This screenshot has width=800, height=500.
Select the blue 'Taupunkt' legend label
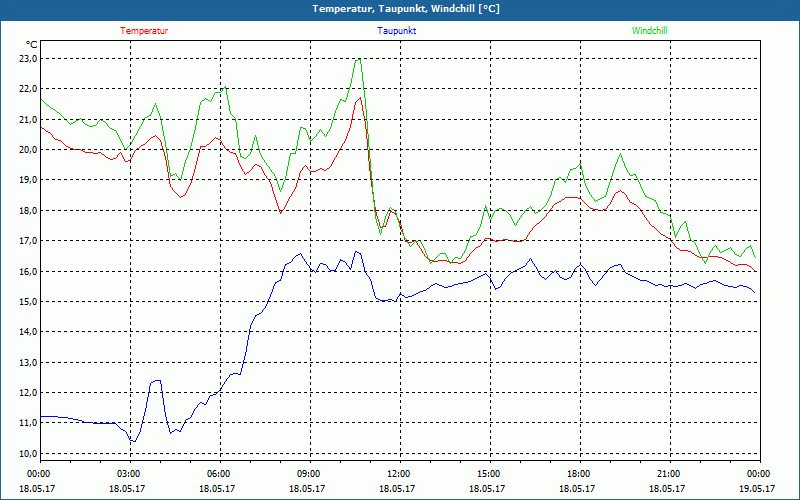click(x=397, y=31)
